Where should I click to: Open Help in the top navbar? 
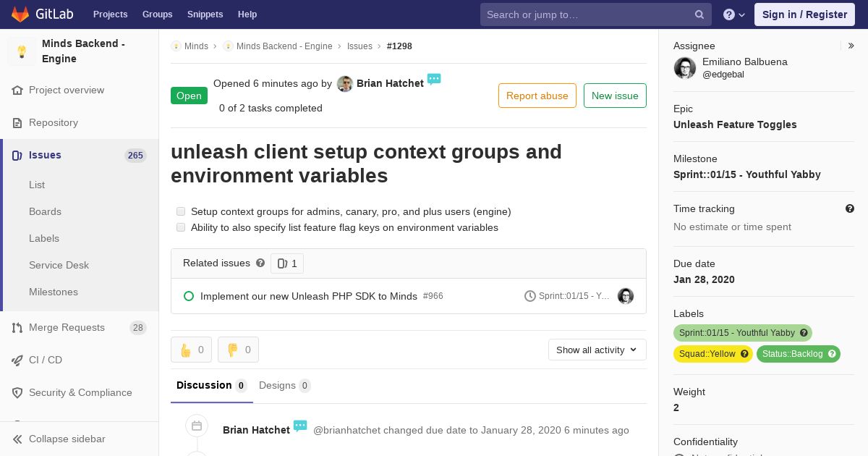[x=247, y=14]
